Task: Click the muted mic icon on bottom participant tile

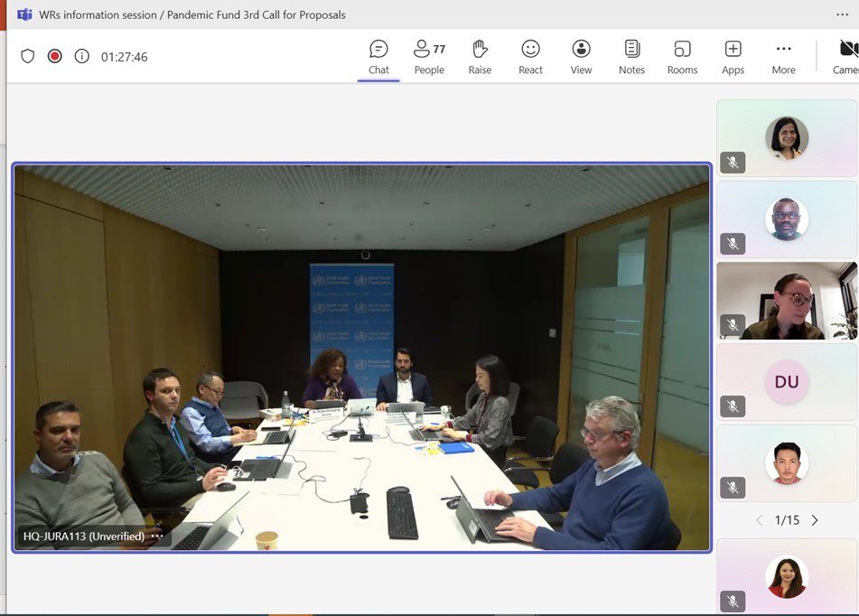Action: coord(733,602)
